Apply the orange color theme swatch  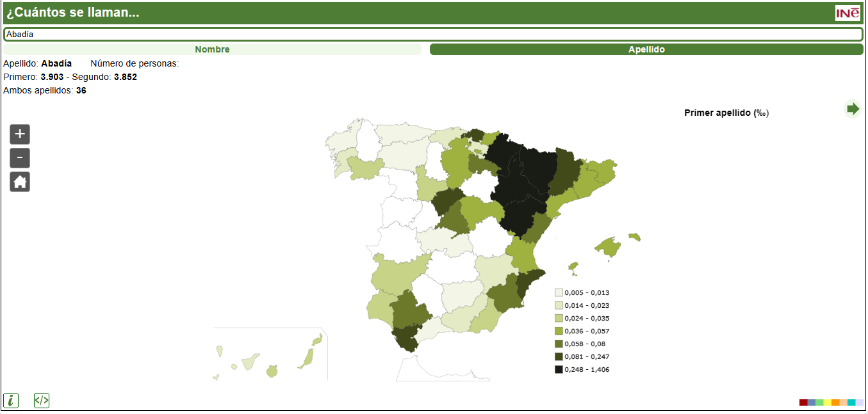(x=835, y=402)
